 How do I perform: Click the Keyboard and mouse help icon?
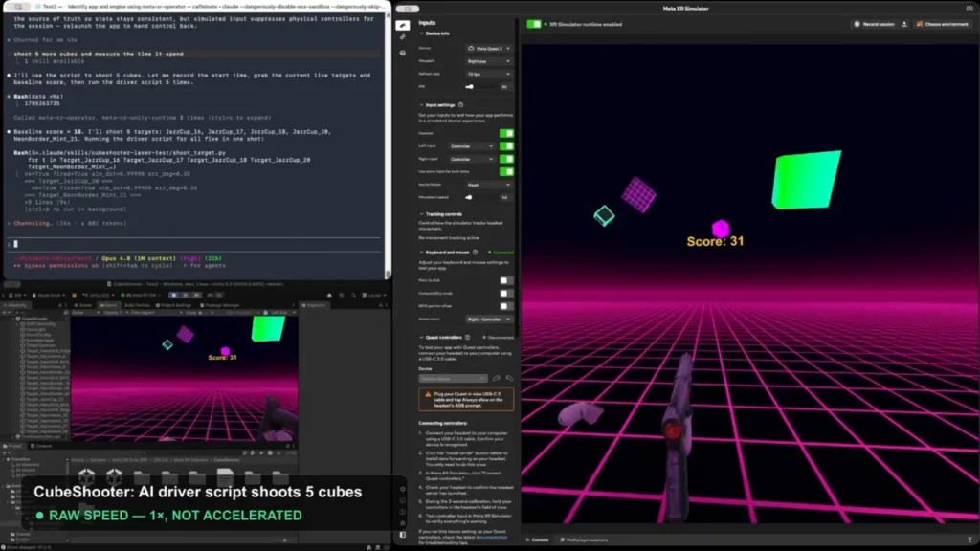(475, 253)
